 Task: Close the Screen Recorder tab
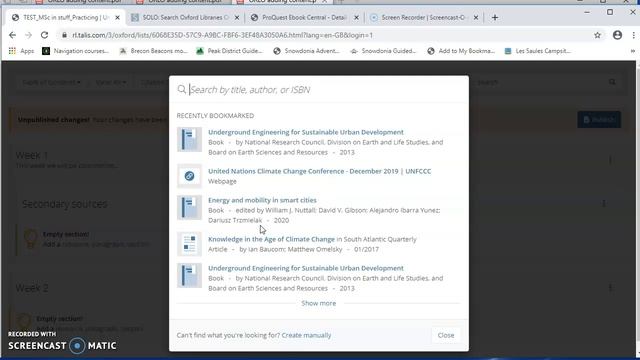[x=476, y=18]
